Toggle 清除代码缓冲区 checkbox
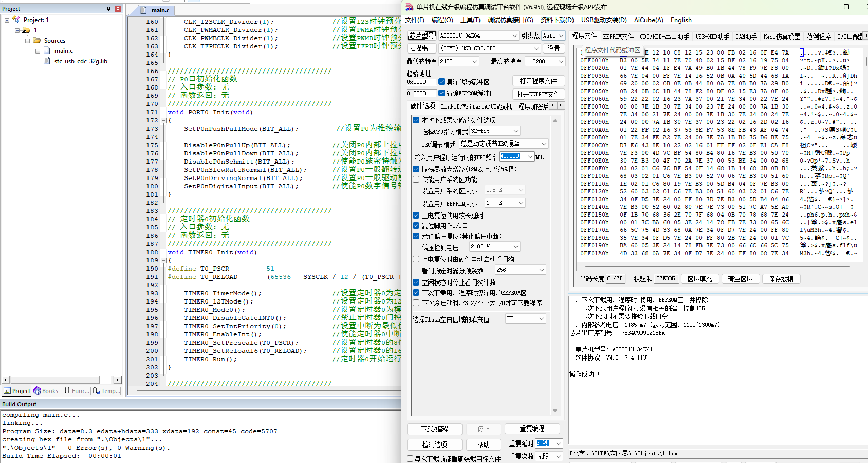868x463 pixels. click(441, 81)
